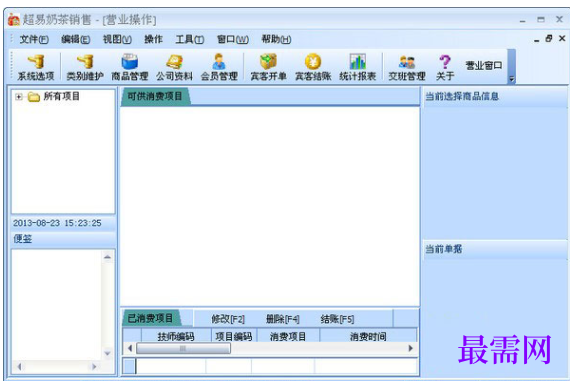Click the 关于 about question-mark icon

[445, 62]
